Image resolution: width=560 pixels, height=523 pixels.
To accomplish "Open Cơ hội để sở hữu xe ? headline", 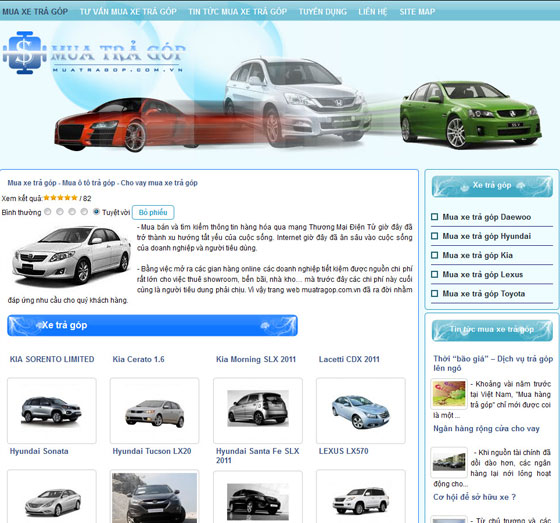I will pos(475,497).
